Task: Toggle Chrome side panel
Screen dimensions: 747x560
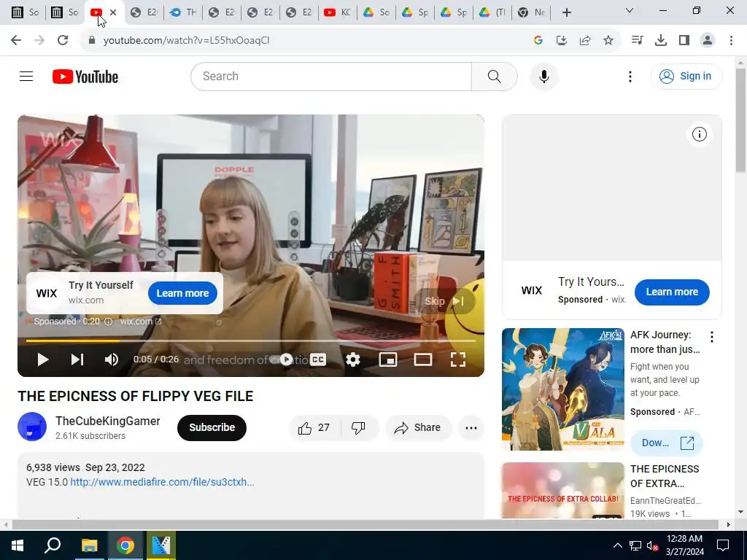Action: [x=684, y=41]
